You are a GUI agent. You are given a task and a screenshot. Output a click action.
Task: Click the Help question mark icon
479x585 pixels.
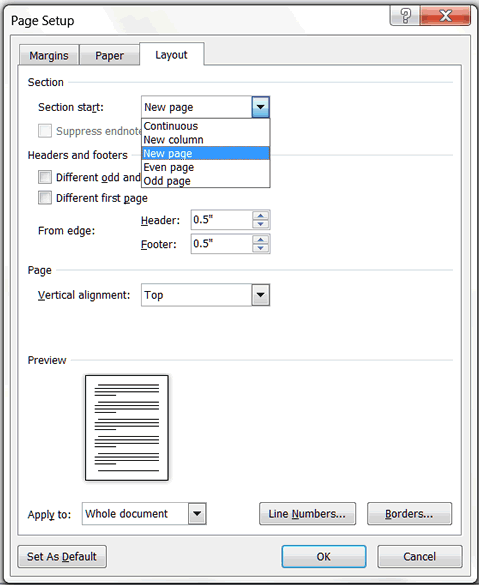(405, 16)
